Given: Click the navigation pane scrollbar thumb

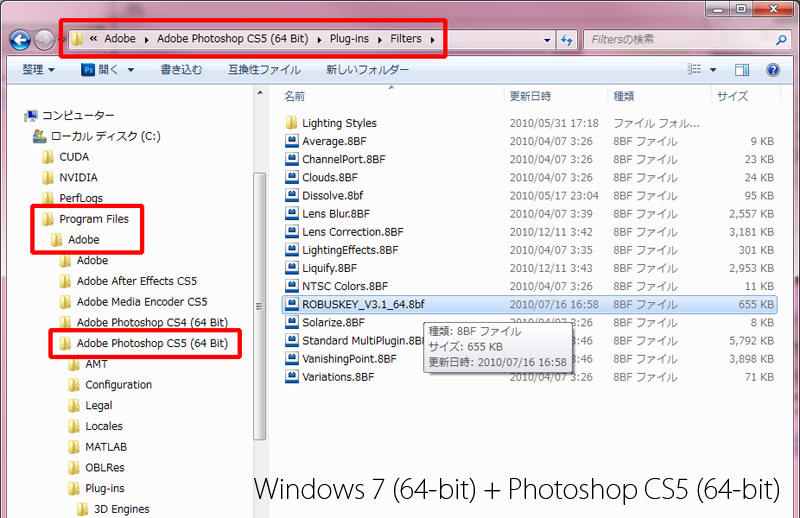Looking at the screenshot, I should coord(260,306).
